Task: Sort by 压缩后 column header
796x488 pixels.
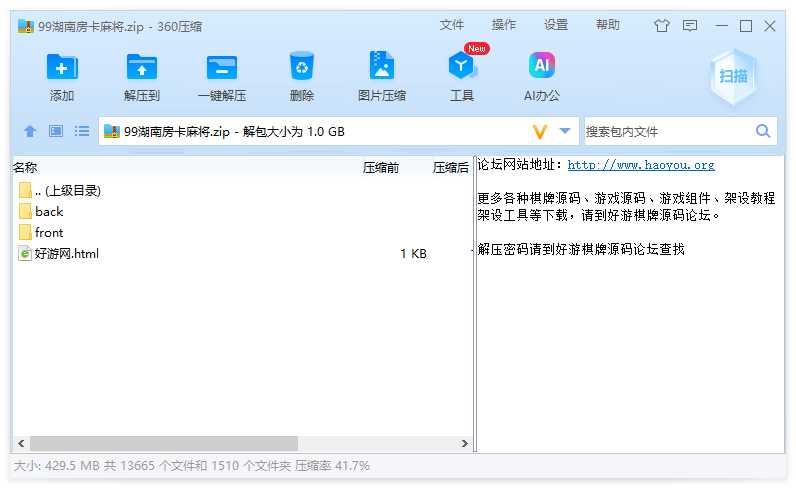Action: pos(450,168)
